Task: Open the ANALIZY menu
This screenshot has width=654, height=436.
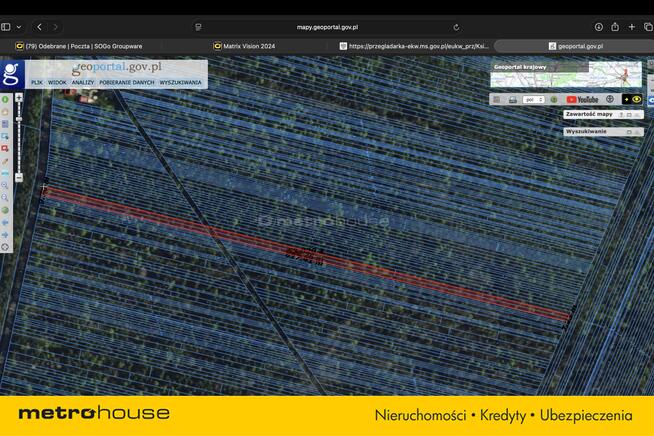Action: click(x=82, y=82)
